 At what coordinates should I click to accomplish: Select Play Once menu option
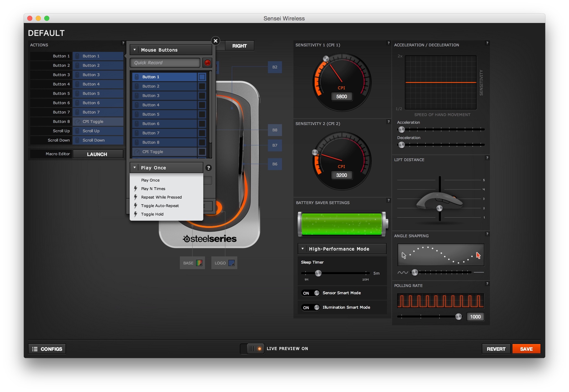click(x=166, y=180)
